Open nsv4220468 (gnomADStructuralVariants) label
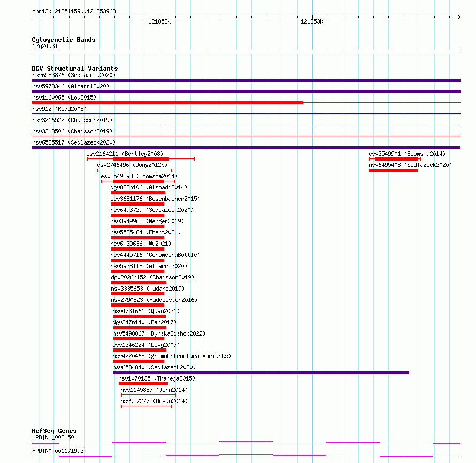Screen dimensions: 476x463 coord(172,356)
